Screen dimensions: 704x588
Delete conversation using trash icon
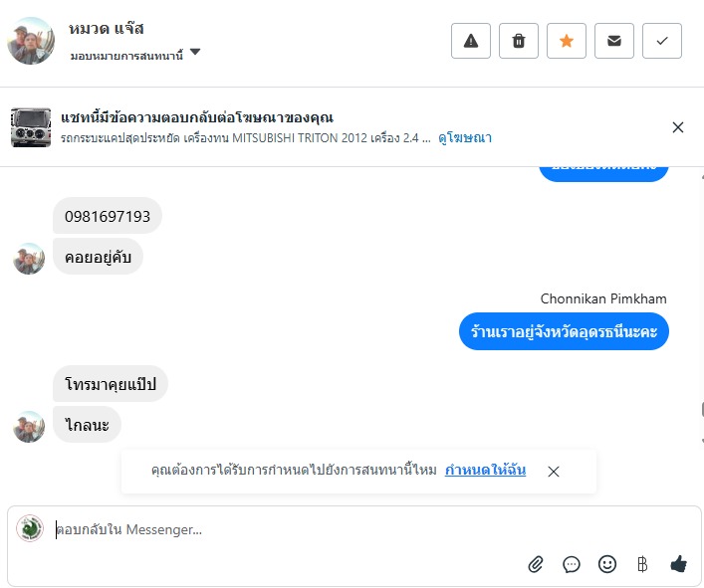pyautogui.click(x=519, y=41)
